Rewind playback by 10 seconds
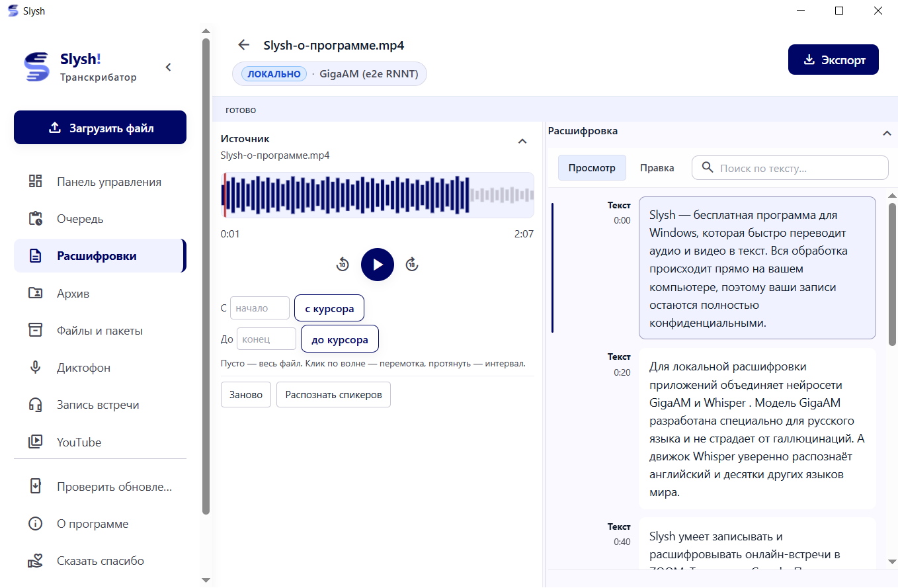Screen dimensions: 898x588 coord(343,265)
